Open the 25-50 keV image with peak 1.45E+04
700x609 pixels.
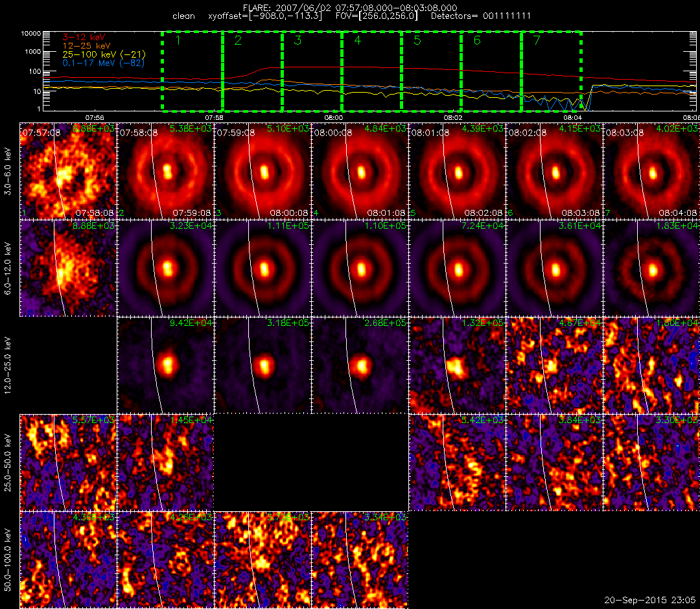pyautogui.click(x=165, y=463)
